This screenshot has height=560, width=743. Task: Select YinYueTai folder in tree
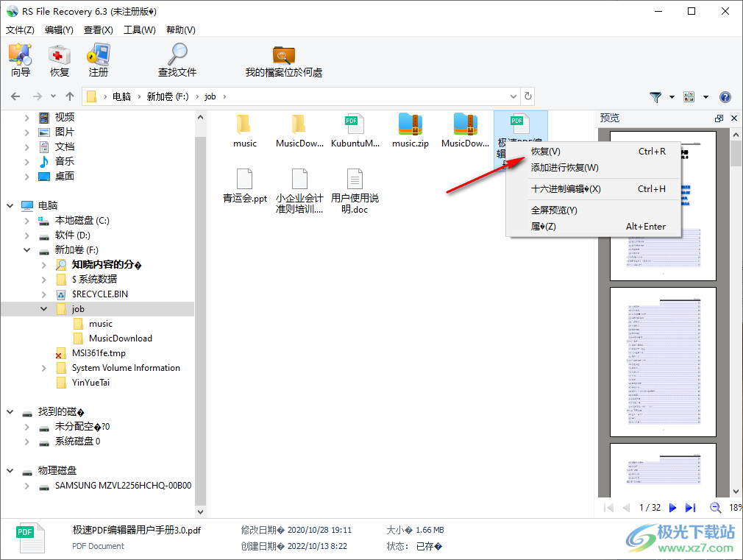pos(90,383)
